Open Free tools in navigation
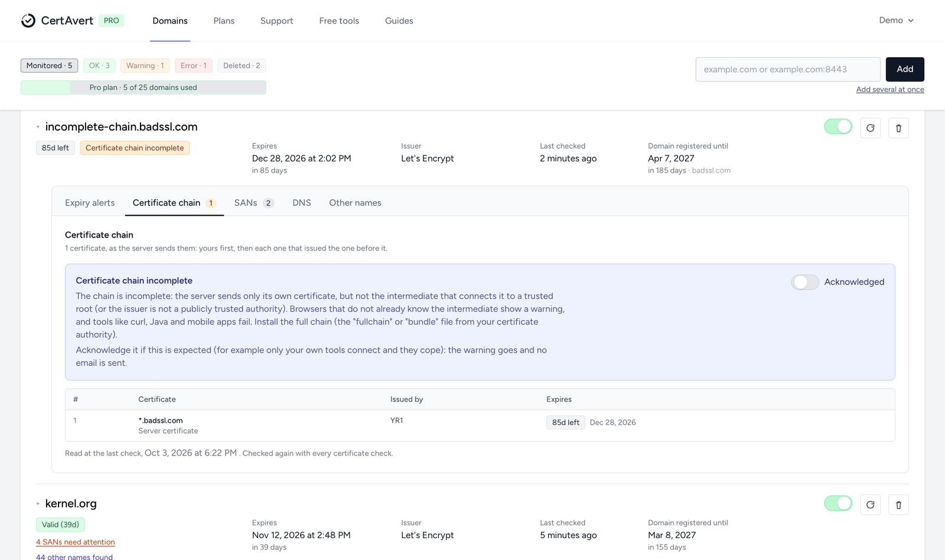Image resolution: width=945 pixels, height=560 pixels. [339, 21]
